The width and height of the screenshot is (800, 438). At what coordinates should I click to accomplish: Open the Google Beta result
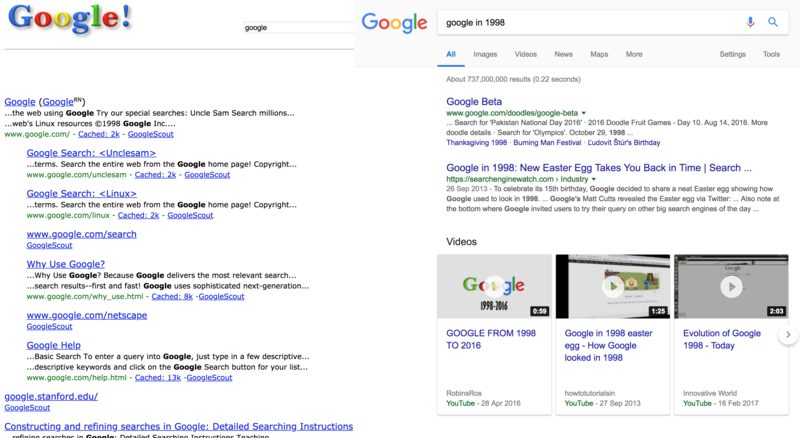pyautogui.click(x=474, y=102)
